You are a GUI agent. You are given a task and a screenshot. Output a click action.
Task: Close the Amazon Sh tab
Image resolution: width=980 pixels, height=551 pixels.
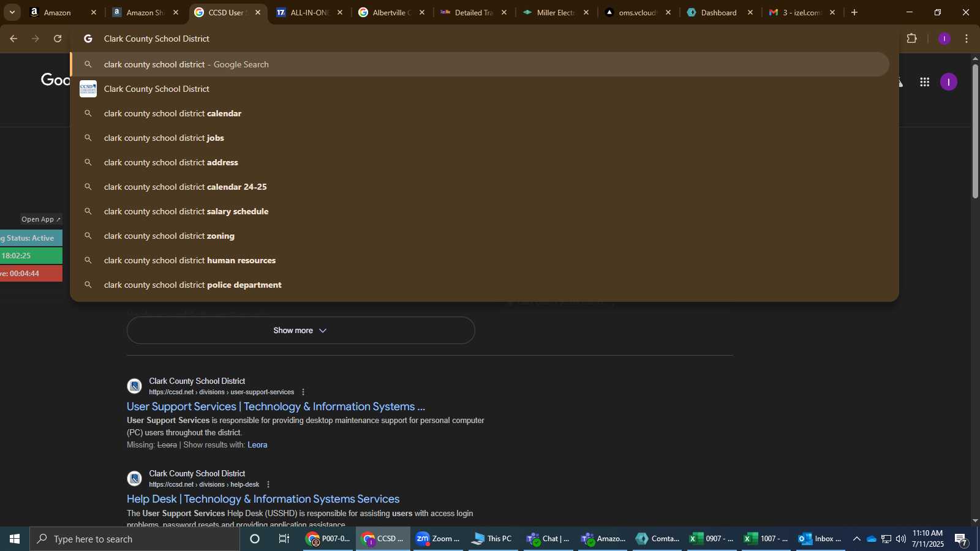pyautogui.click(x=176, y=12)
